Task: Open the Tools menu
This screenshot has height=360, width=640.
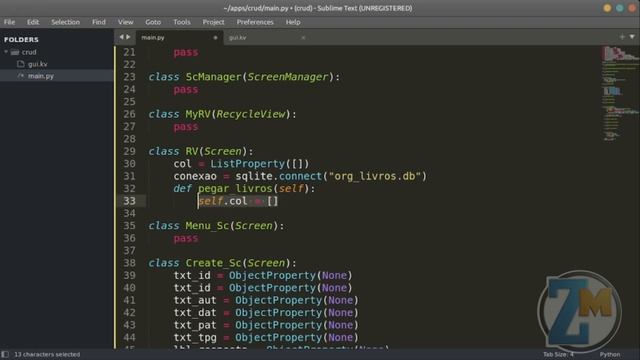Action: [x=182, y=22]
